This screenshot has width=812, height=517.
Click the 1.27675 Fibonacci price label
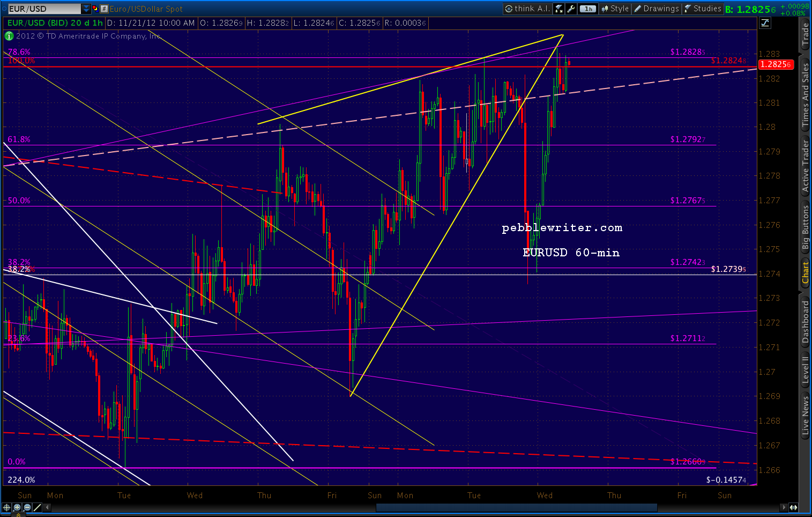tap(688, 201)
